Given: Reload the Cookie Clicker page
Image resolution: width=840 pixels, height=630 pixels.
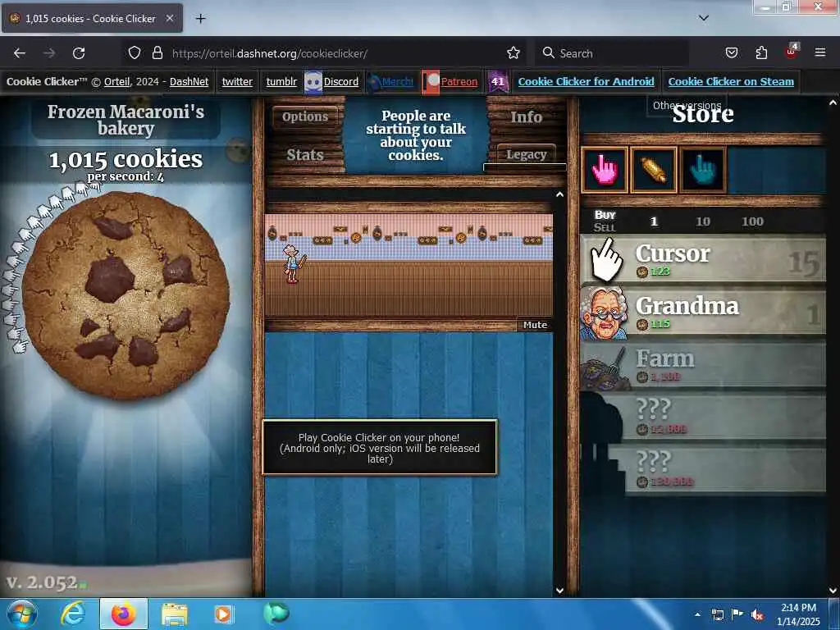Looking at the screenshot, I should 79,53.
